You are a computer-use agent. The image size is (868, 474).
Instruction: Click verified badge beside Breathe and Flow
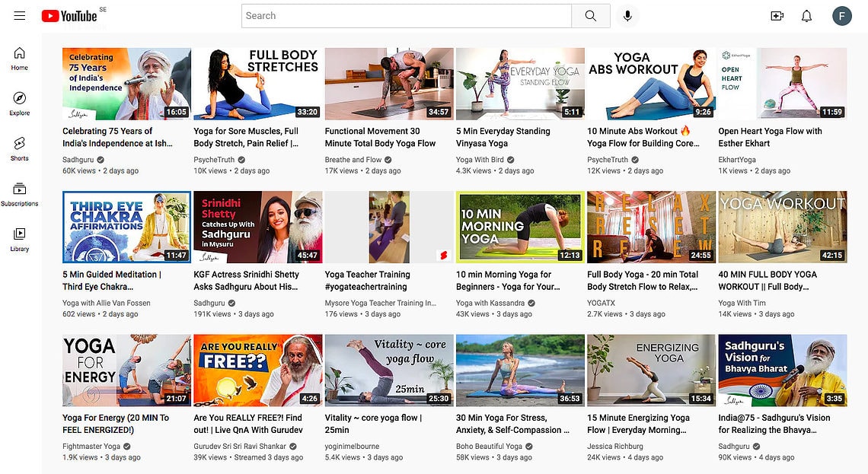(388, 160)
